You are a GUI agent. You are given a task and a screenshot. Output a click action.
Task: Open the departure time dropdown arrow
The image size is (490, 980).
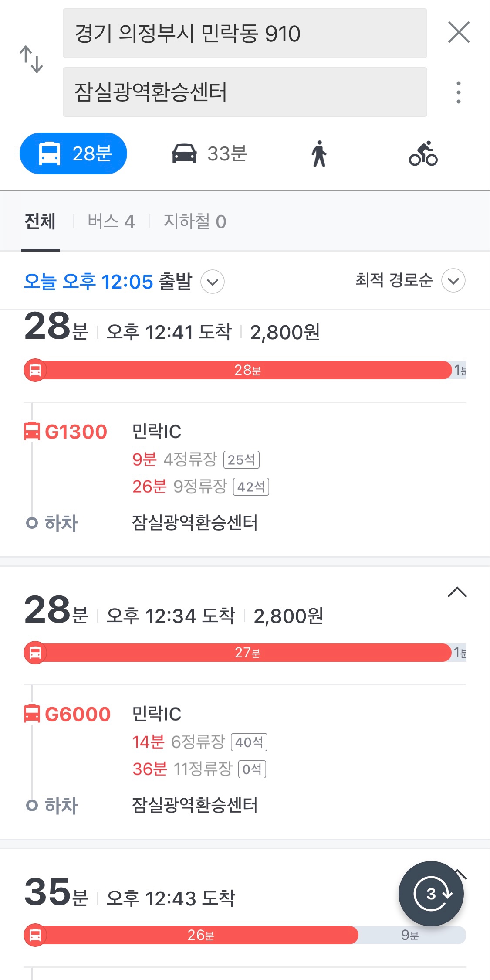click(213, 282)
